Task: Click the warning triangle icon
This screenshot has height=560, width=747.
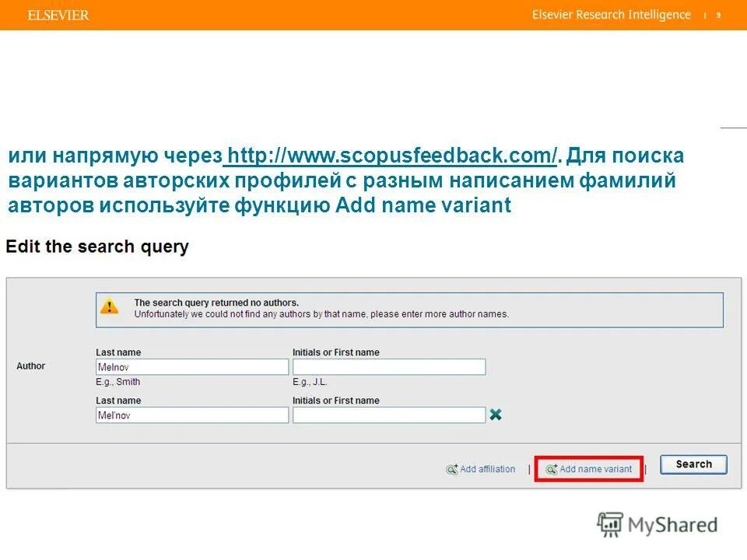Action: coord(110,306)
